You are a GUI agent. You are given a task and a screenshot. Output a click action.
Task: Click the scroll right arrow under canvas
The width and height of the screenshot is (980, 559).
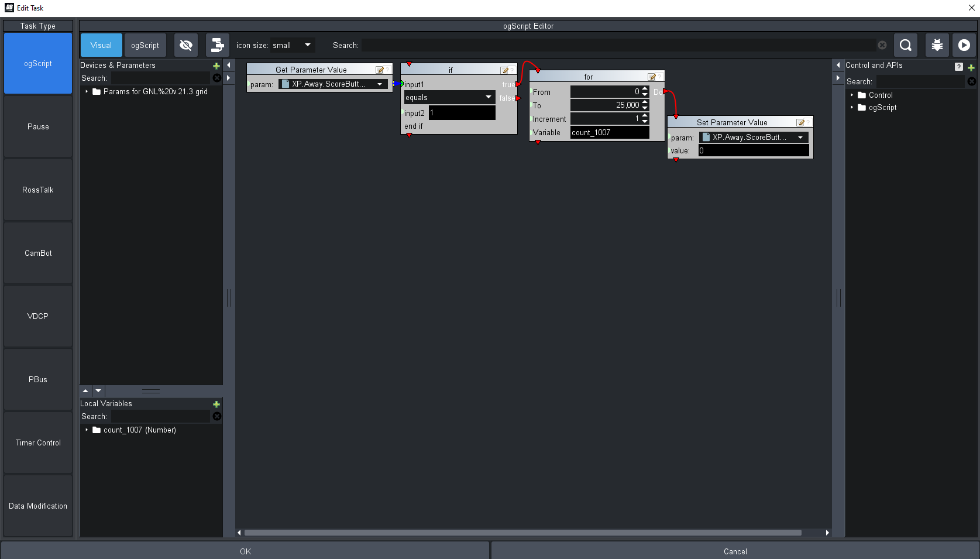pos(827,533)
